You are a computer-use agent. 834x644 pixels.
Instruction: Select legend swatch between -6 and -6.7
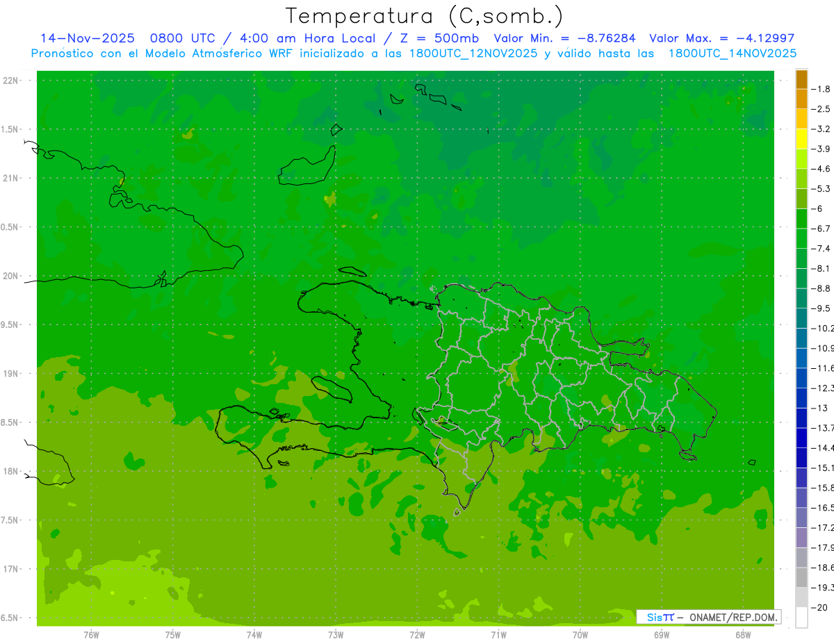pos(801,218)
